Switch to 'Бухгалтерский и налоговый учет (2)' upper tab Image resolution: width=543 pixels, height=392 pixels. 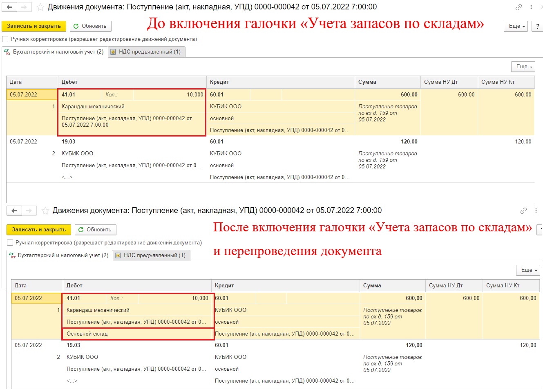[x=54, y=52]
